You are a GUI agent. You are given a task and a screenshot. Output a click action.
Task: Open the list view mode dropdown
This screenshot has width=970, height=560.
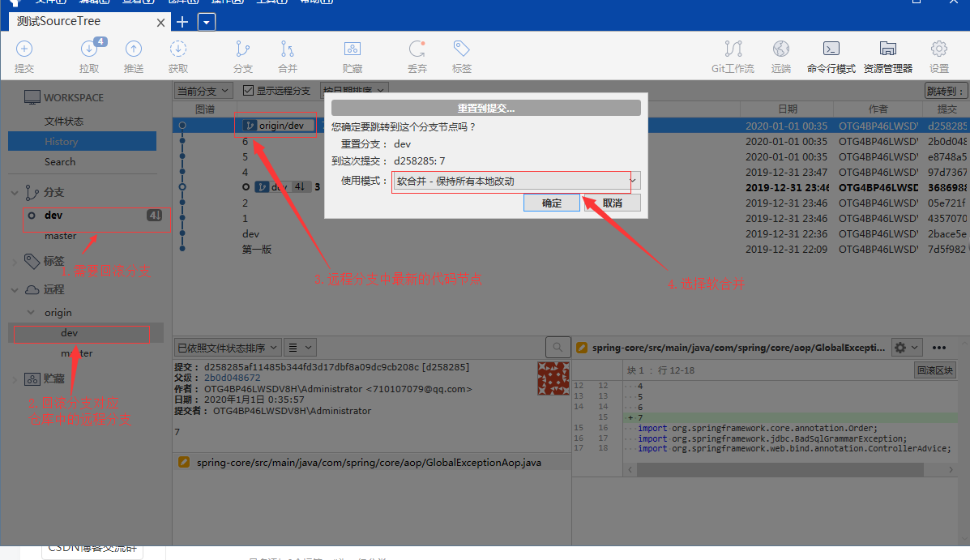point(300,348)
